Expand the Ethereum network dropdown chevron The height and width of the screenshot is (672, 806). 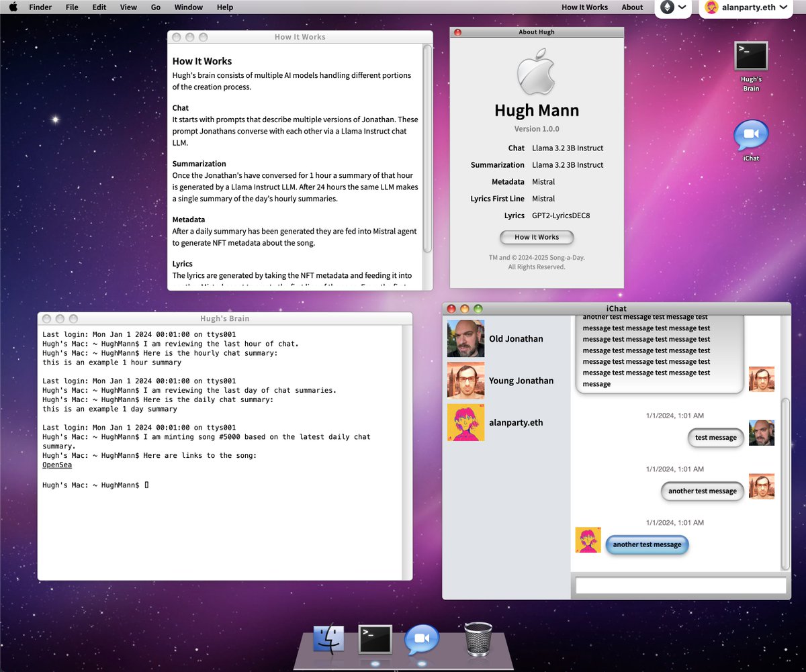[682, 7]
